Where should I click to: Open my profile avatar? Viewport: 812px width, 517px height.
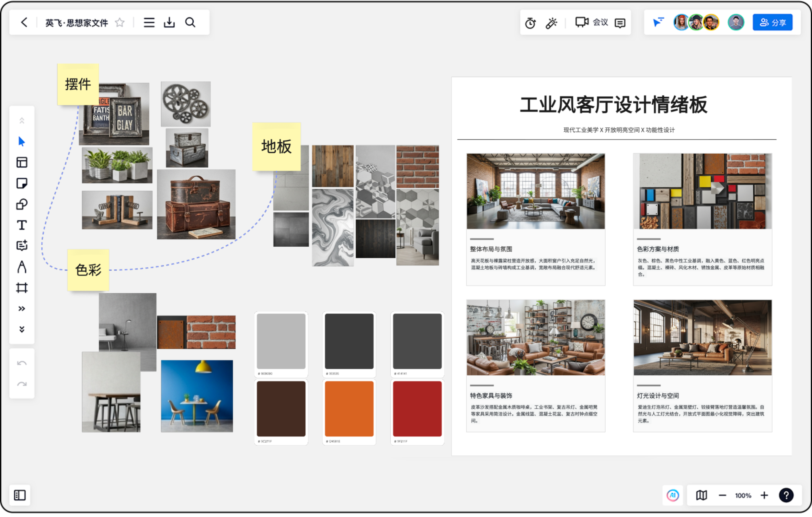click(x=736, y=23)
